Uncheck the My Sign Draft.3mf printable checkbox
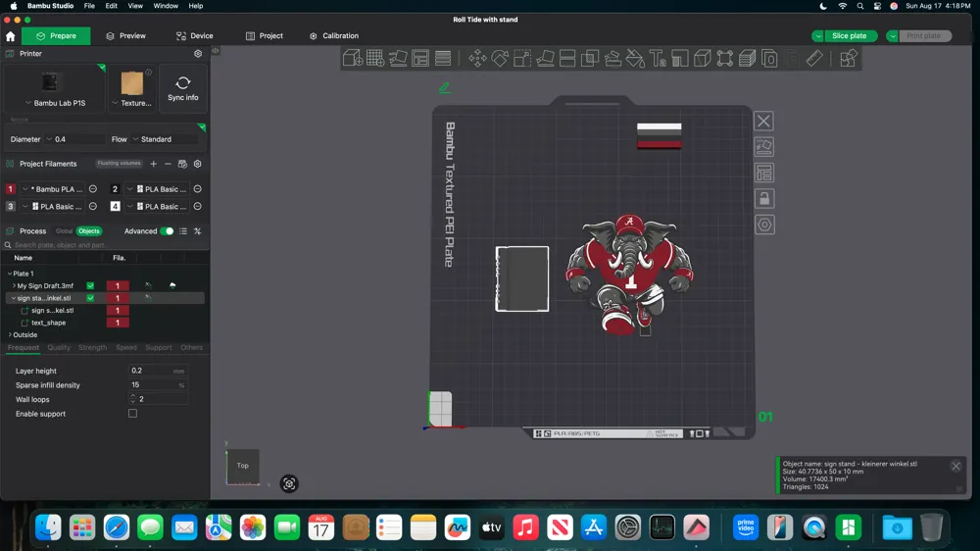 click(90, 286)
